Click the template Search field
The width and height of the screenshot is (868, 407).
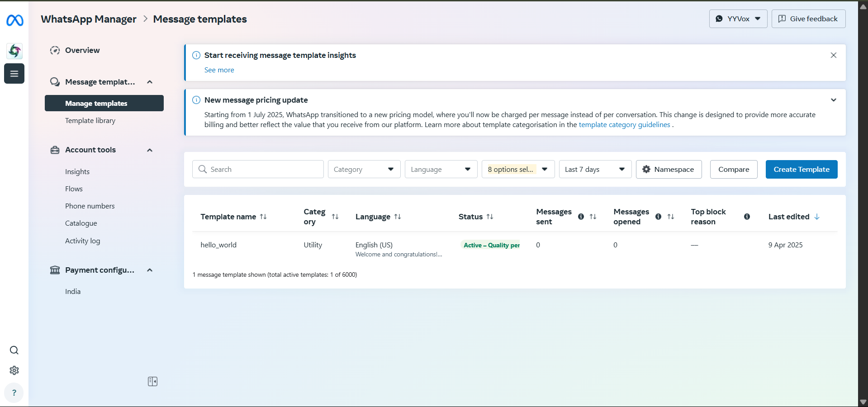[x=258, y=170]
